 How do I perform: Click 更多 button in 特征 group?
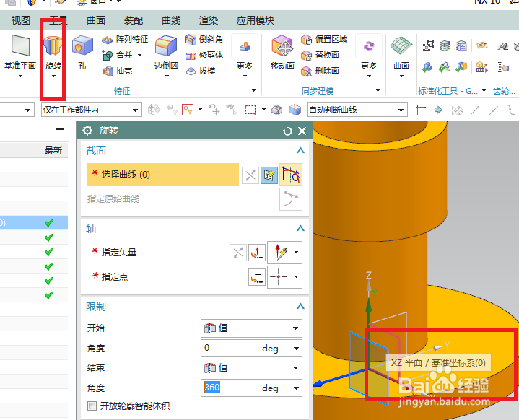coord(245,56)
